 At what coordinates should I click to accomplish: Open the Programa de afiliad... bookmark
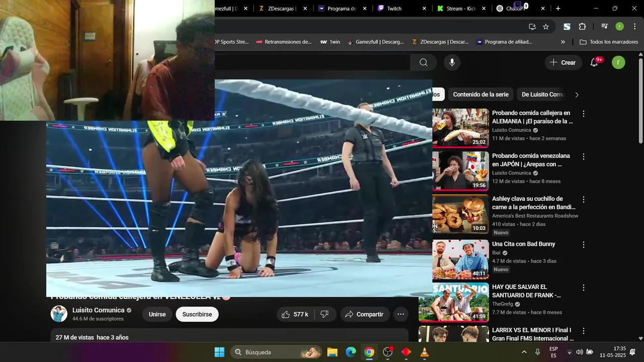(x=504, y=42)
